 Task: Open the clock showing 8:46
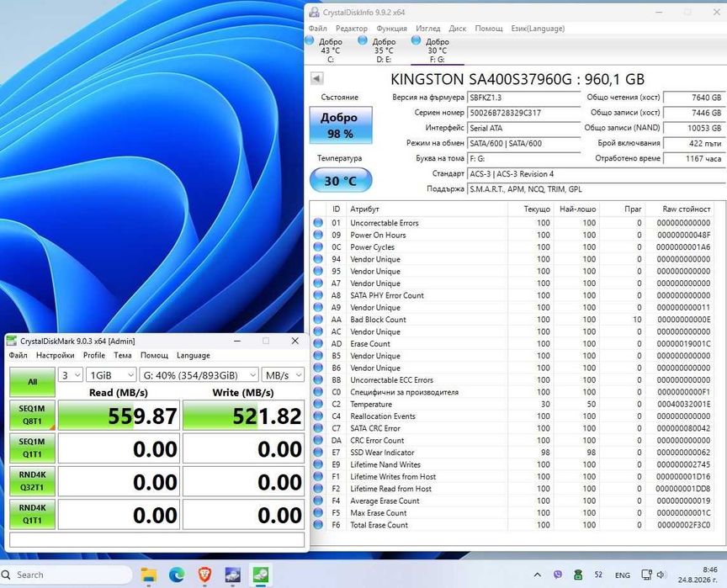pos(698,575)
